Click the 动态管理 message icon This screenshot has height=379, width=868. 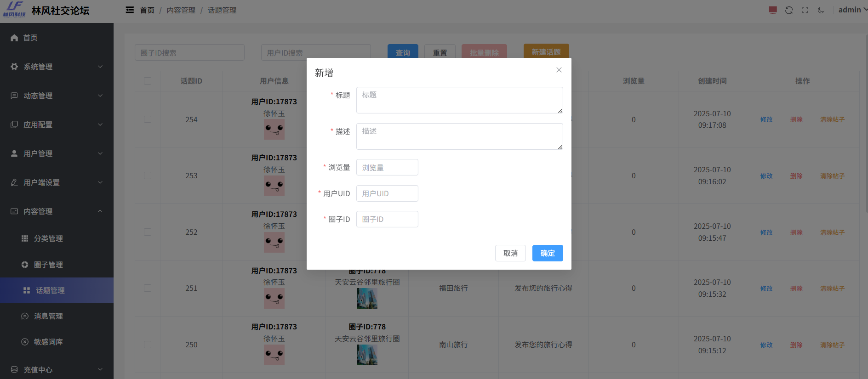click(14, 96)
